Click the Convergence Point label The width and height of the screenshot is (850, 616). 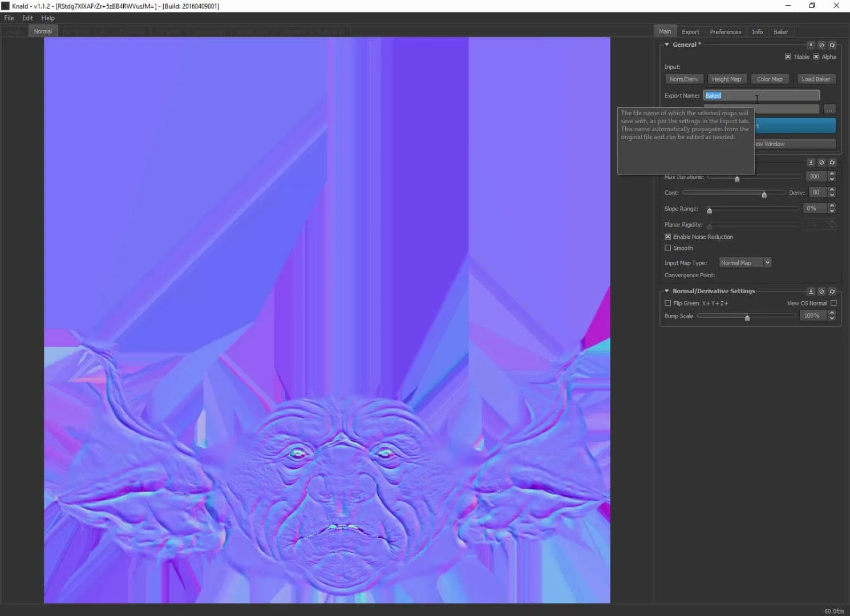(x=689, y=275)
